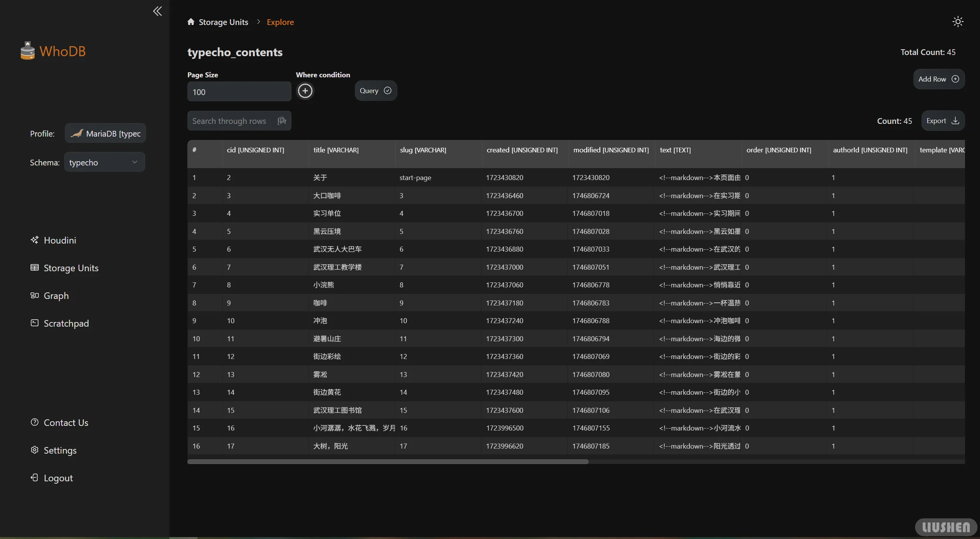
Task: Run the Query button
Action: 375,91
